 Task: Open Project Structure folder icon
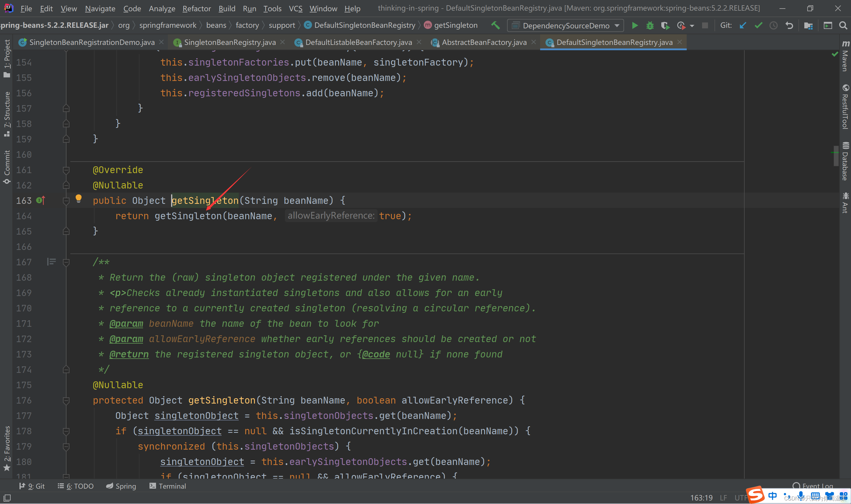click(x=808, y=25)
